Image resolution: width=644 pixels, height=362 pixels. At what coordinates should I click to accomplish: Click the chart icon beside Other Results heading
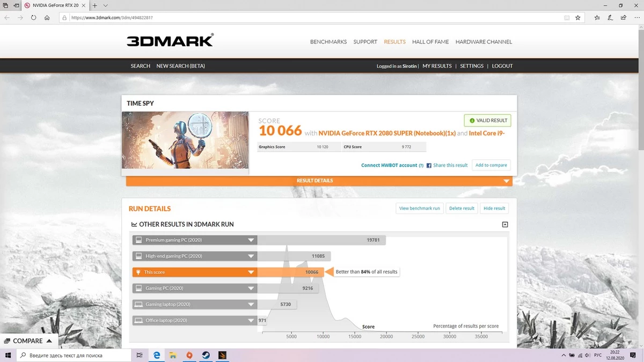pos(134,225)
